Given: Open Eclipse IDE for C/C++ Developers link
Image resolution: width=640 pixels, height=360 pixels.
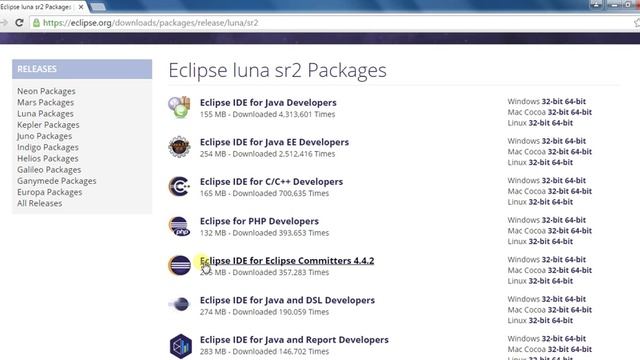Looking at the screenshot, I should click(x=271, y=182).
